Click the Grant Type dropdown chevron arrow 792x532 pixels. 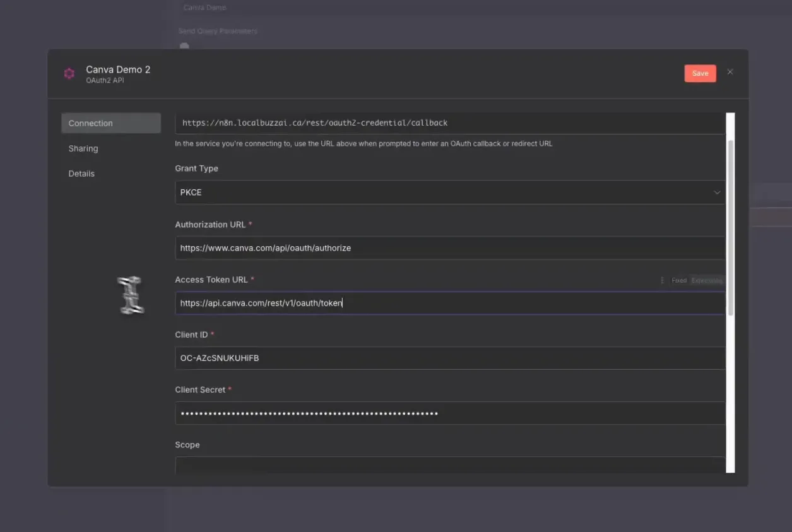tap(717, 192)
